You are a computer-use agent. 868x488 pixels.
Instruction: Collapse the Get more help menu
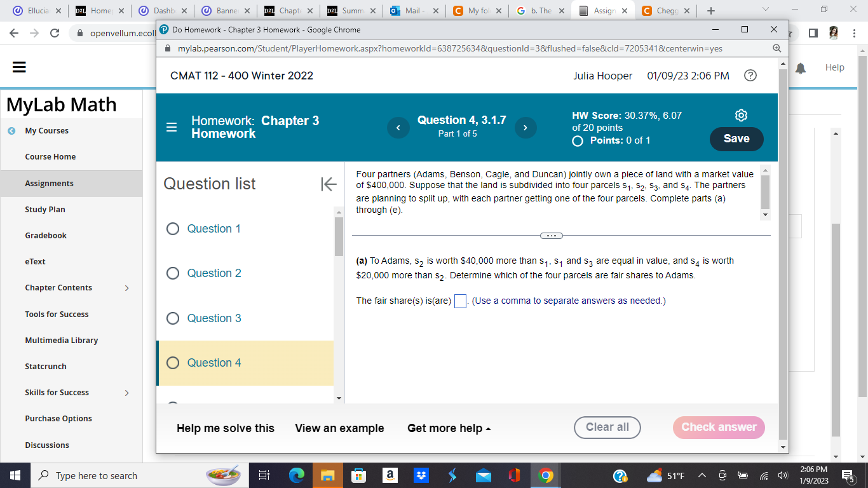(449, 428)
